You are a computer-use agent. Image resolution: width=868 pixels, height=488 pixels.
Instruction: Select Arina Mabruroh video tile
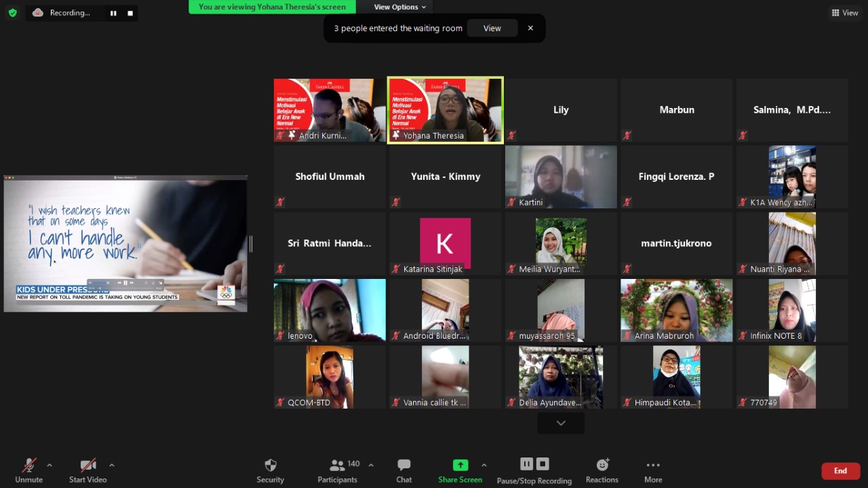677,310
